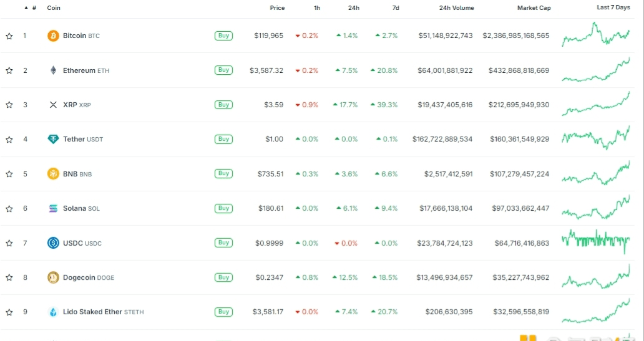The height and width of the screenshot is (341, 644).
Task: Click the Lido Staked Ether logo icon
Action: 54,312
